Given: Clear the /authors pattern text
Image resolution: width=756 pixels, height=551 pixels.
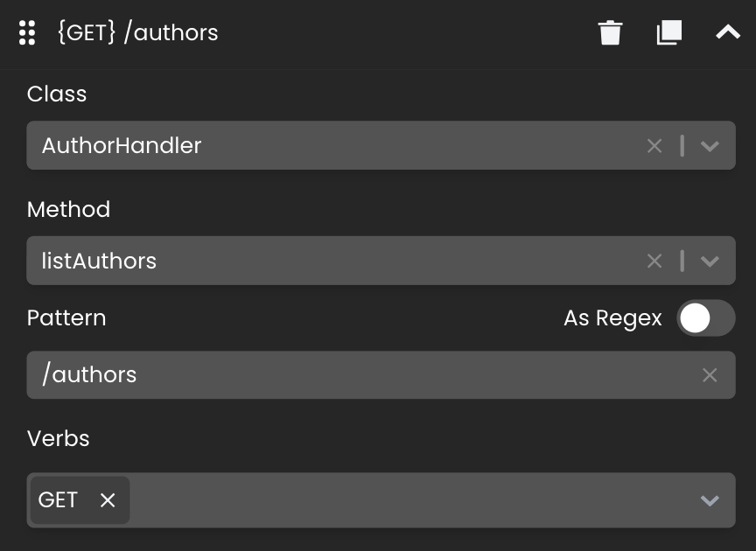Looking at the screenshot, I should 710,375.
